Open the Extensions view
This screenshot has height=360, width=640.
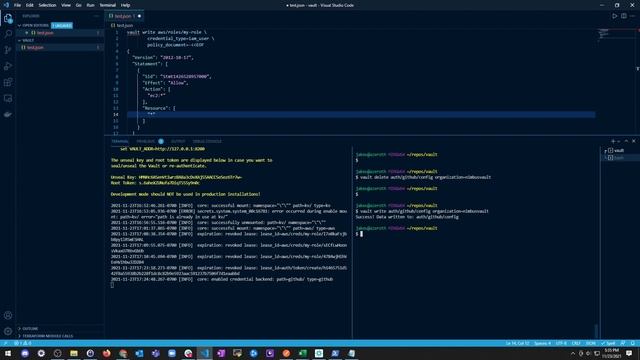coord(8,82)
